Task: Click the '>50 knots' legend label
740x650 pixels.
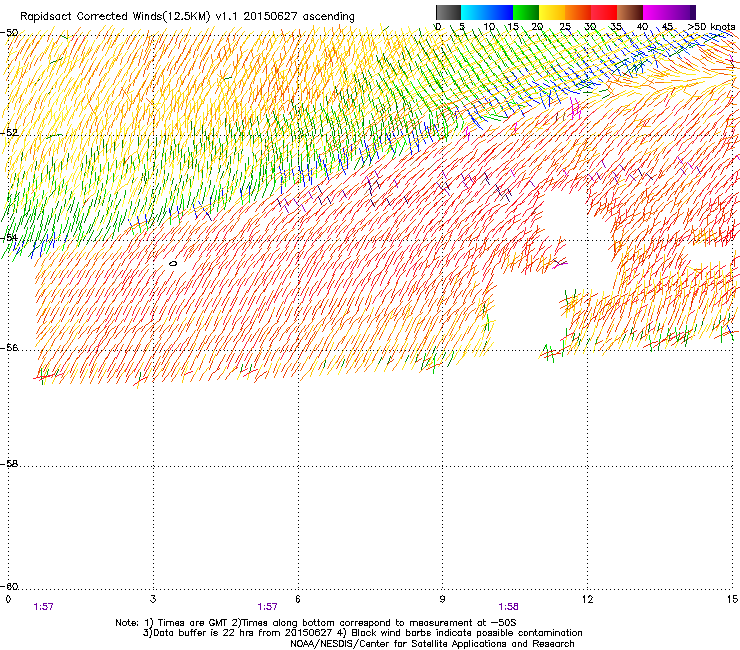Action: [x=711, y=27]
